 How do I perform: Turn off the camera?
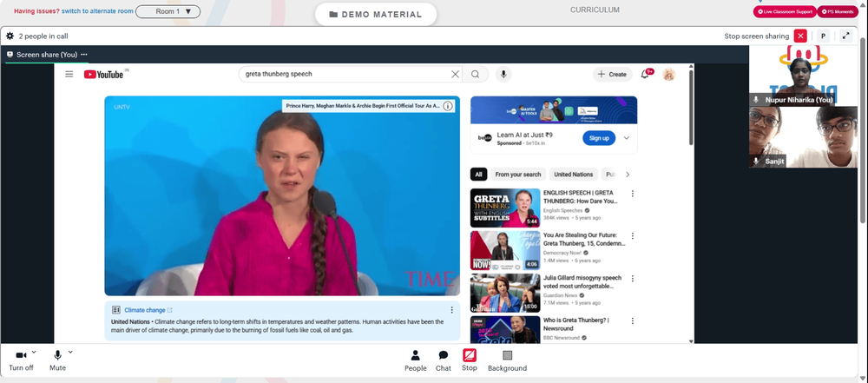click(x=21, y=360)
